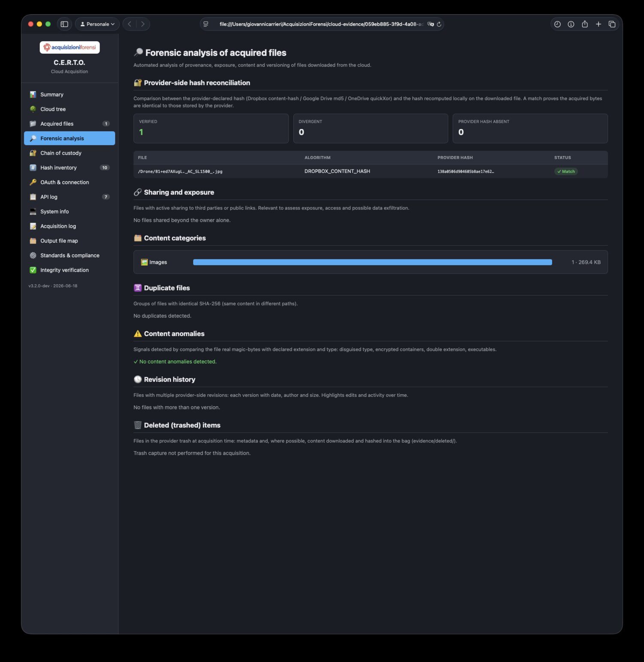Open Hash inventory section
Image resolution: width=644 pixels, height=662 pixels.
(70, 167)
